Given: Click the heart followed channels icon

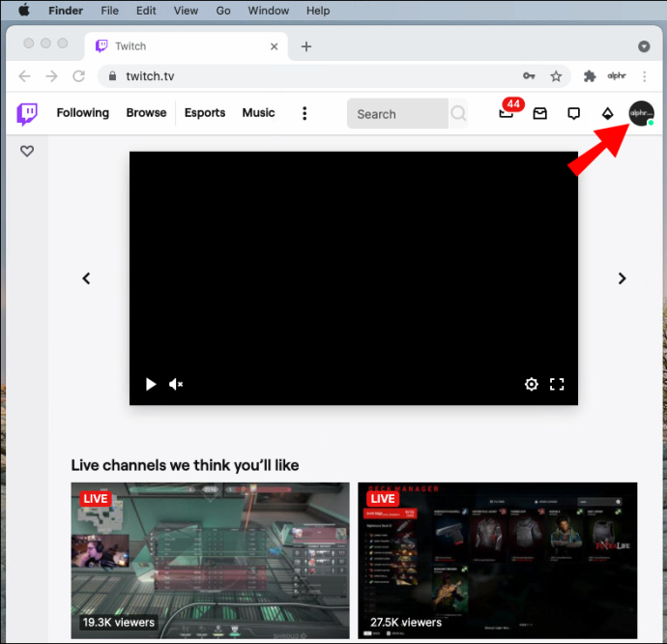Looking at the screenshot, I should 27,151.
